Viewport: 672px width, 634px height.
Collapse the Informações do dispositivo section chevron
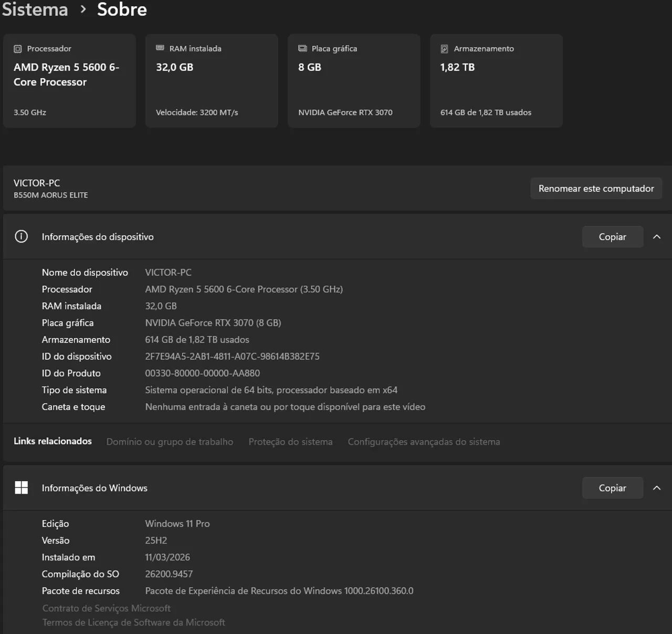657,237
